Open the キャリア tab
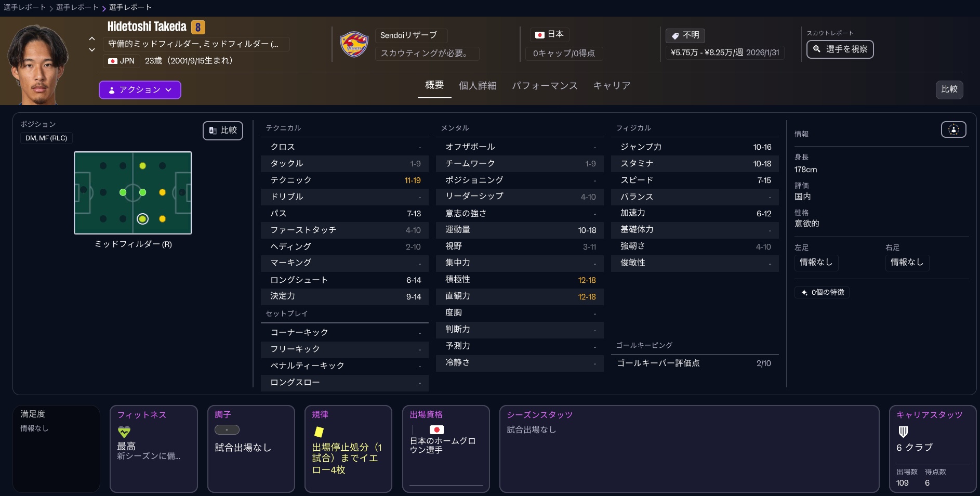 point(612,86)
